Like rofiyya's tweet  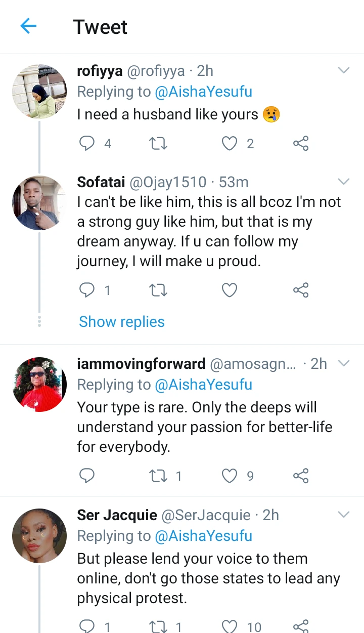230,144
